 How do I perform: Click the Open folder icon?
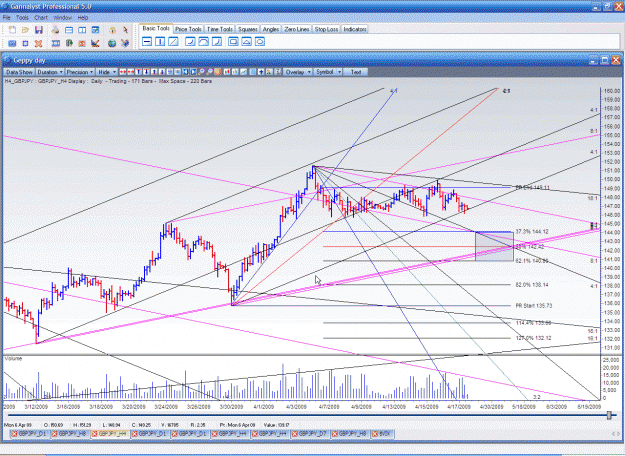(26, 30)
